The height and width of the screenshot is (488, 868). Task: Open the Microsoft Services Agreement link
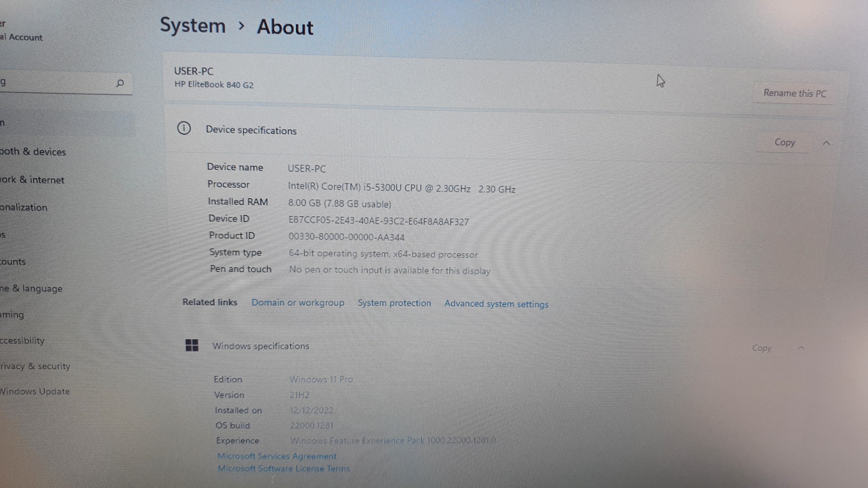pos(277,456)
